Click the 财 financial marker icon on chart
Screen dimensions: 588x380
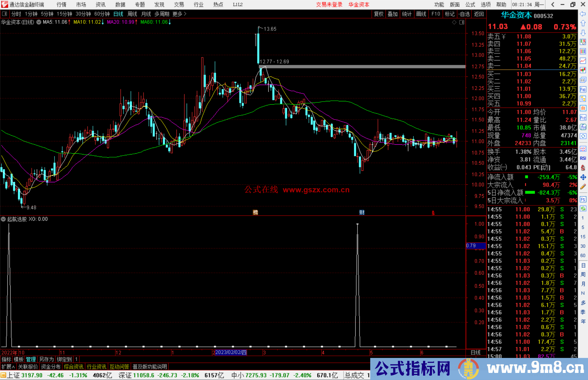pyautogui.click(x=362, y=212)
